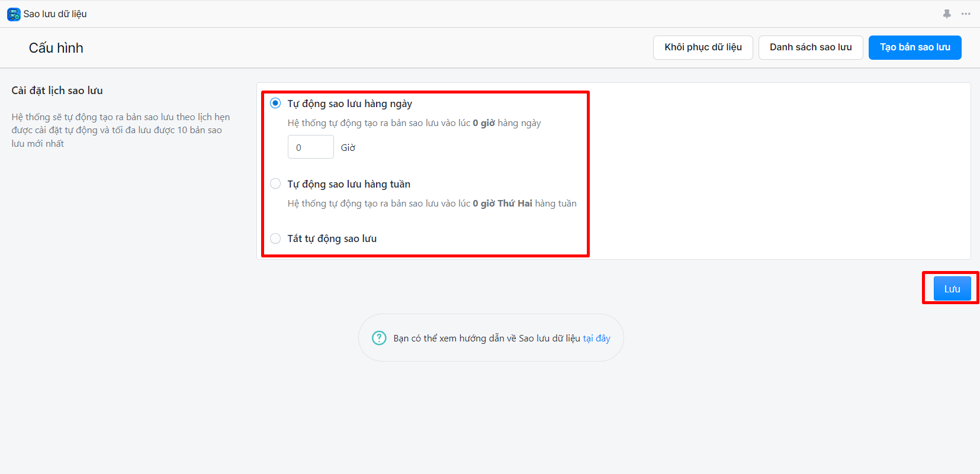Select Tắt tự động sao lưu radio

275,238
